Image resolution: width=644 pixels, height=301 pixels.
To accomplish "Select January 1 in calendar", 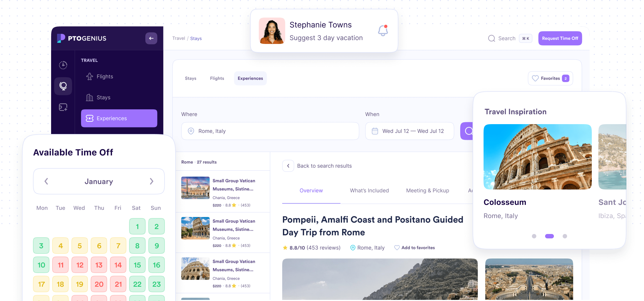I will 137,226.
